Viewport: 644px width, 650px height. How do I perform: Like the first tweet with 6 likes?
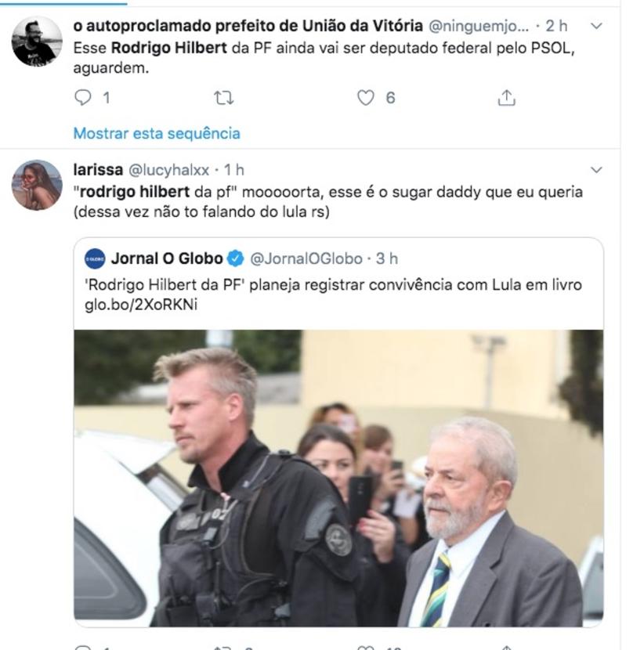tap(365, 98)
